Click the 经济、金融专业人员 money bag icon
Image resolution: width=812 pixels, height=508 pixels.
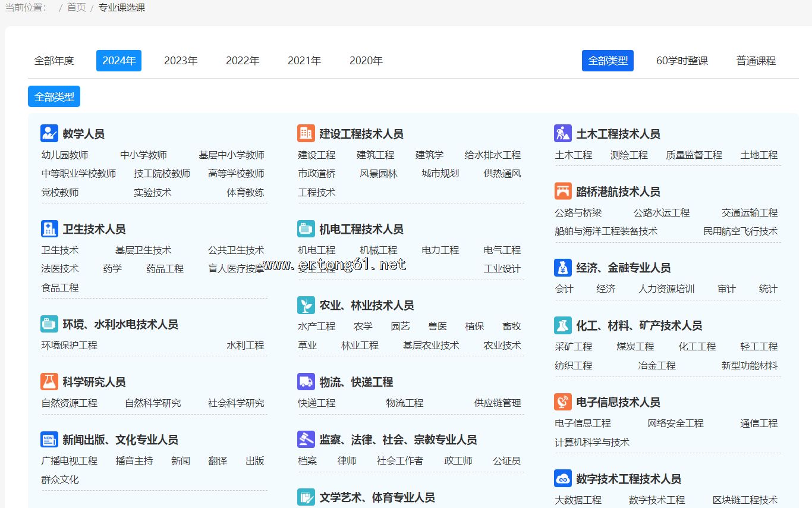(563, 267)
